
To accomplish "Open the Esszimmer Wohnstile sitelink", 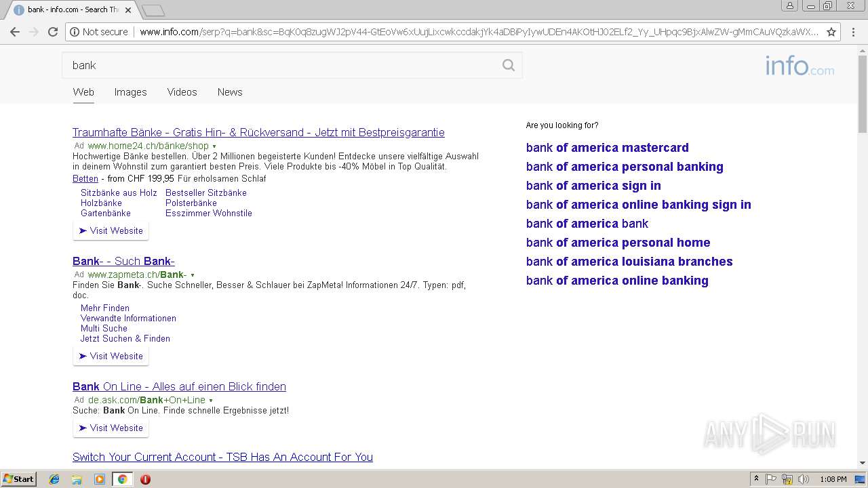I will coord(209,213).
